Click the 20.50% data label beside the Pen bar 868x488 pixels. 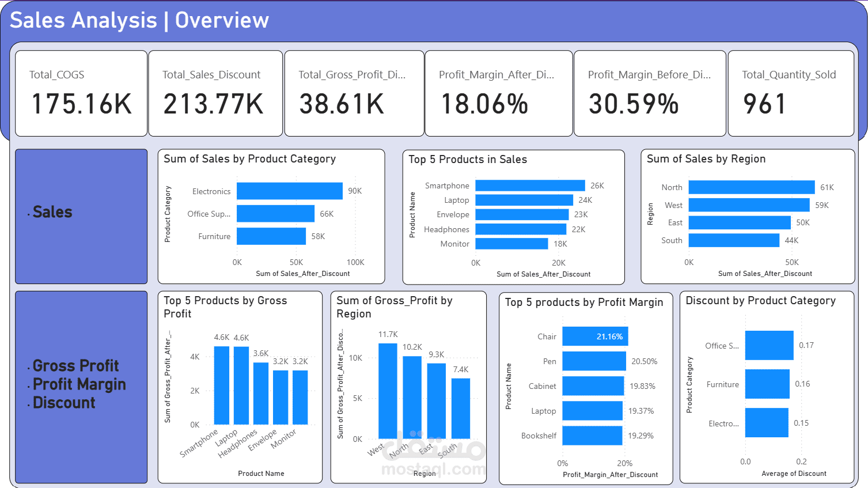click(x=645, y=361)
